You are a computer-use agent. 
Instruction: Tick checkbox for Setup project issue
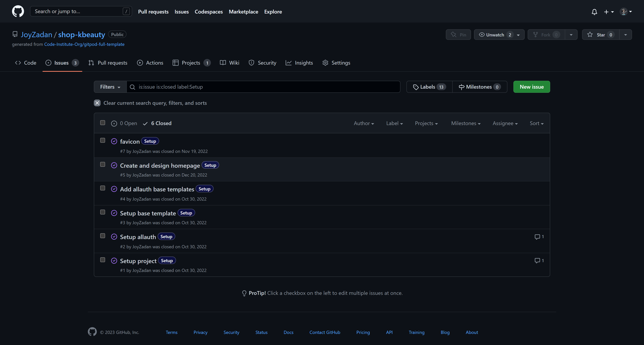102,260
